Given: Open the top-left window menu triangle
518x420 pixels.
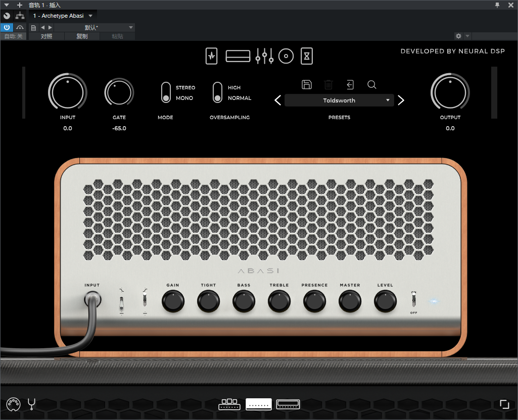Looking at the screenshot, I should (x=6, y=5).
